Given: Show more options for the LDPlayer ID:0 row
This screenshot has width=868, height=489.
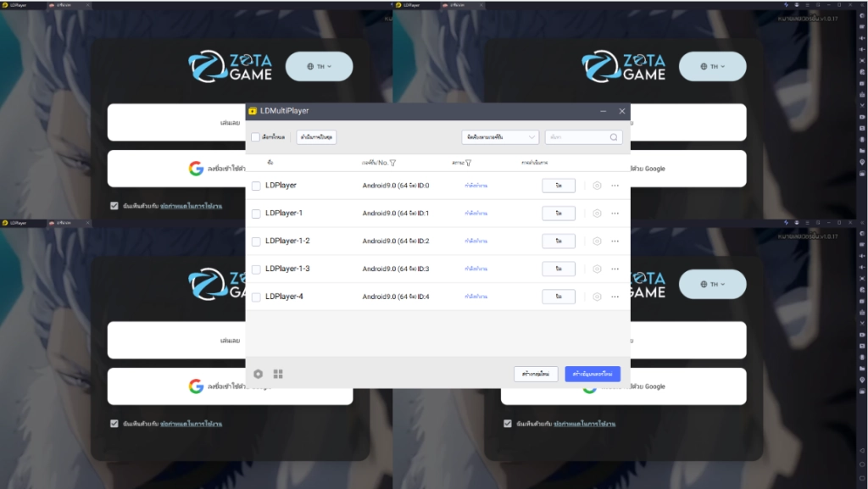Looking at the screenshot, I should (615, 186).
